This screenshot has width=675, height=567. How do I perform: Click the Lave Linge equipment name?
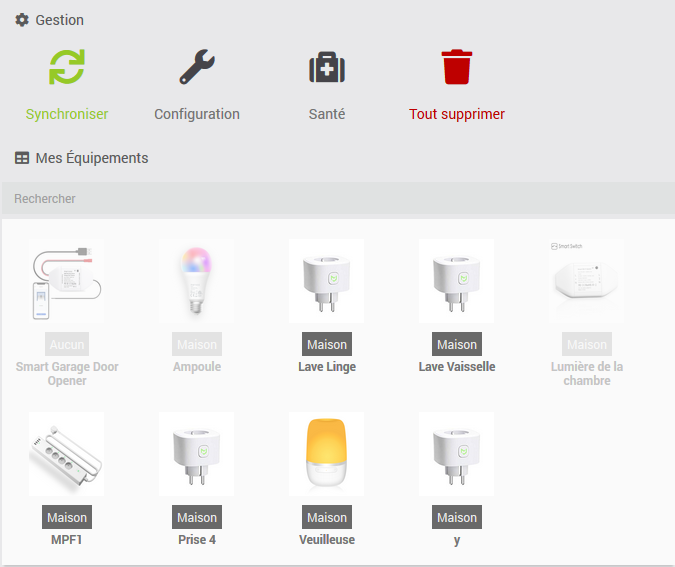pos(327,367)
